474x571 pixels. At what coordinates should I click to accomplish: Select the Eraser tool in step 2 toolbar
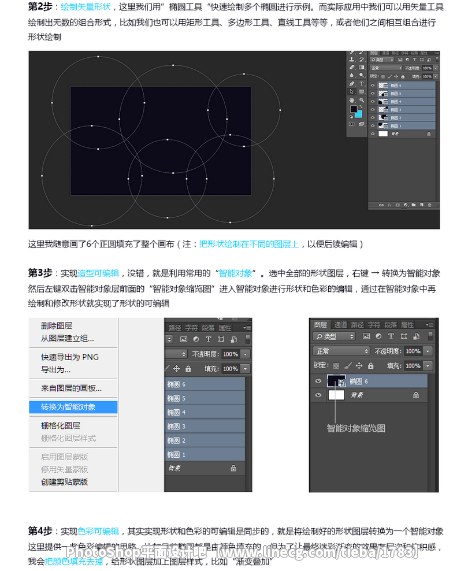click(352, 67)
